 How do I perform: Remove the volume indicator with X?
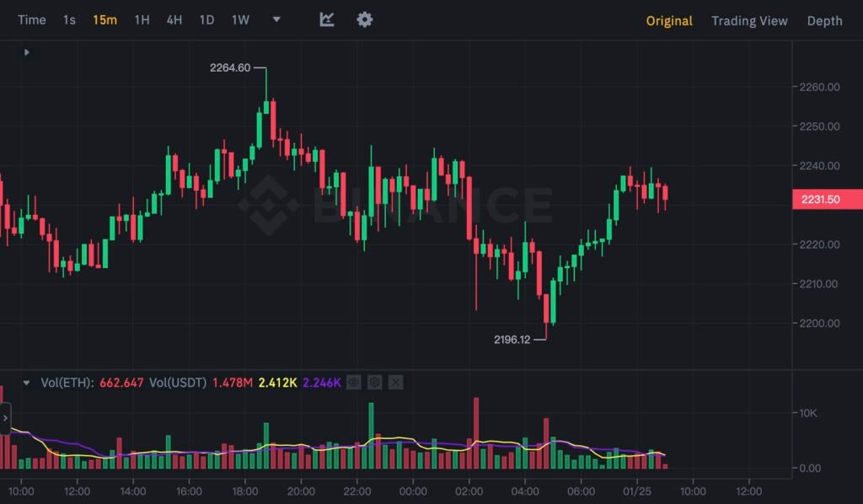(395, 383)
